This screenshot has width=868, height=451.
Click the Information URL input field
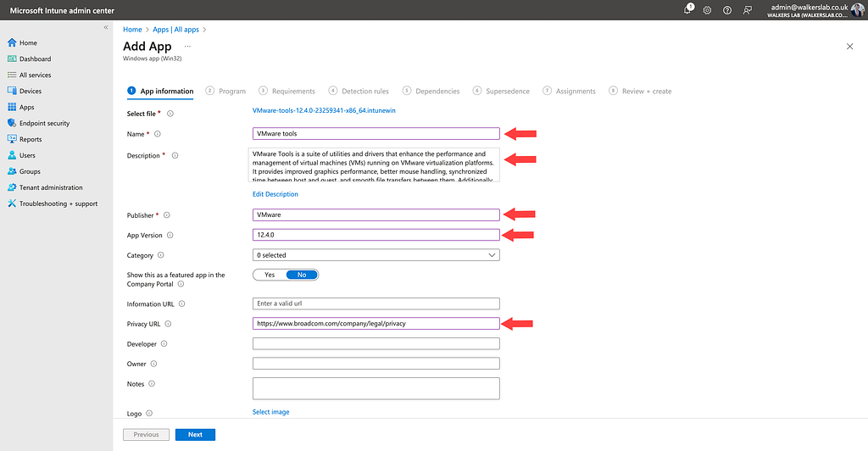[376, 303]
